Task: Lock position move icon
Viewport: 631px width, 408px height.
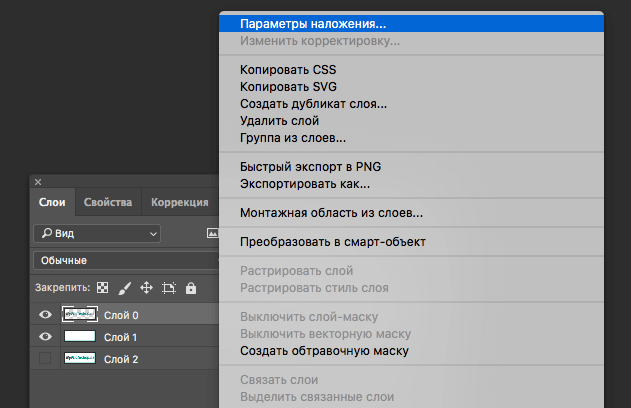Action: tap(146, 288)
